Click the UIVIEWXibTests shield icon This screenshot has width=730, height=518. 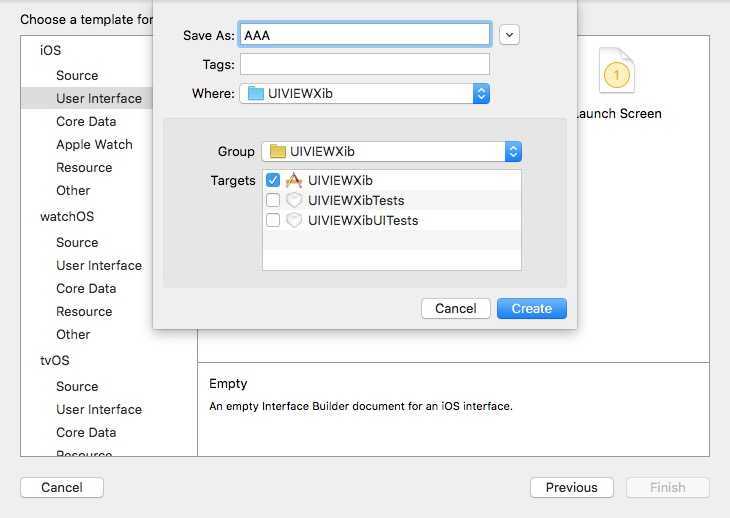coord(294,200)
